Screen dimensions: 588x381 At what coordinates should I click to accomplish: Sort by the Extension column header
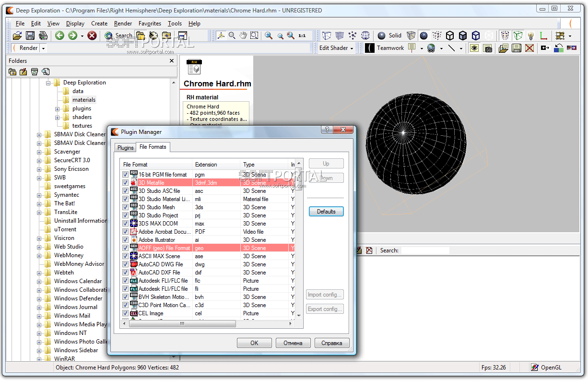[x=216, y=165]
